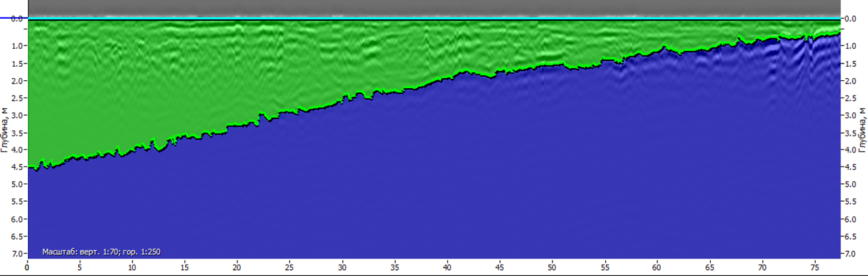Click the 5.5 depth tick on right axis
Screen dimensions: 868x276
point(850,202)
